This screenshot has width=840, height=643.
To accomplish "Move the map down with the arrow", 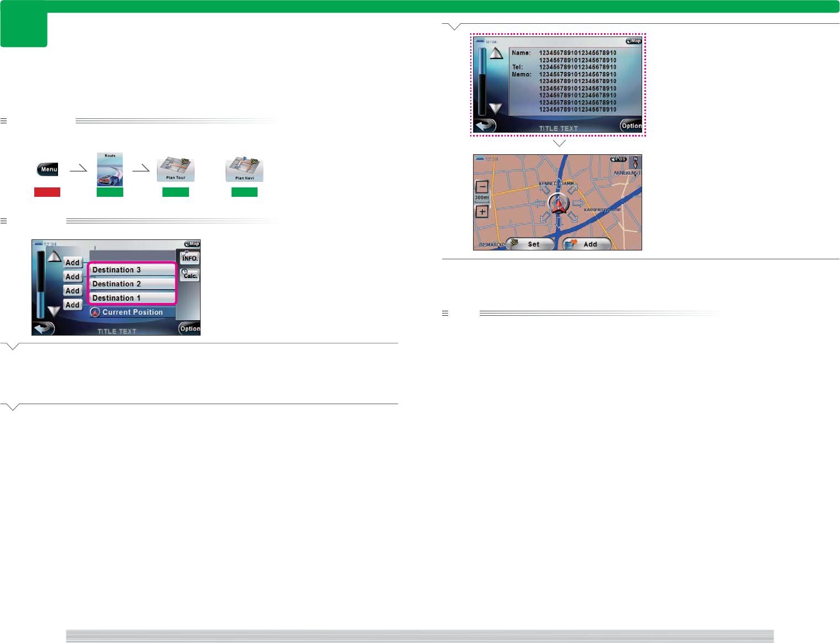I will [x=559, y=222].
